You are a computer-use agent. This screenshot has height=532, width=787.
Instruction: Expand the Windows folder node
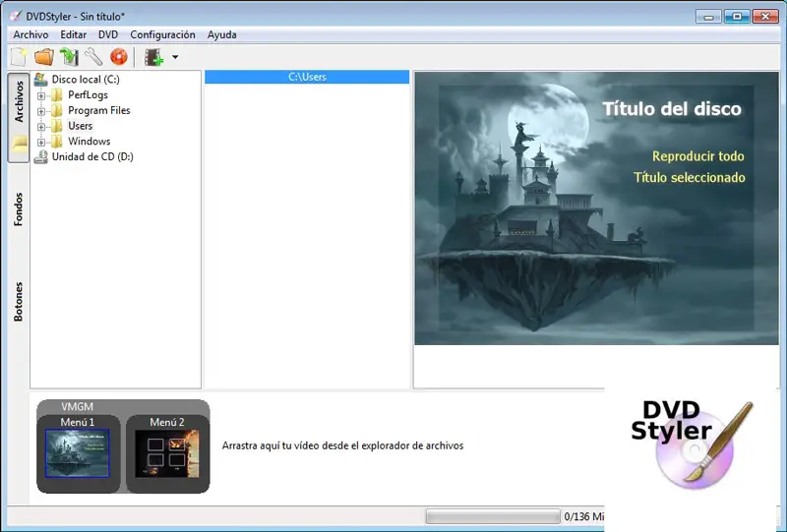[41, 142]
